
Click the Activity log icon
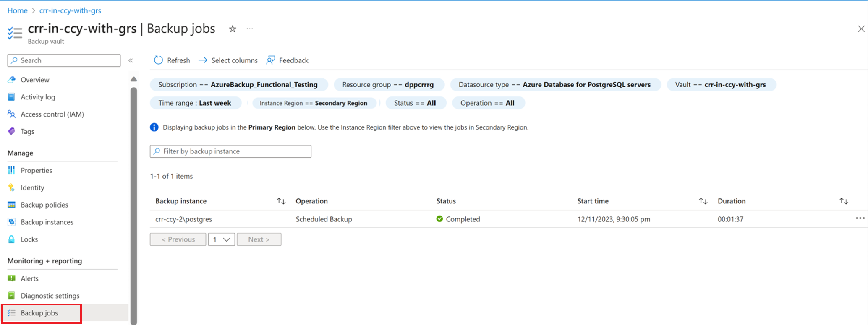pyautogui.click(x=12, y=97)
